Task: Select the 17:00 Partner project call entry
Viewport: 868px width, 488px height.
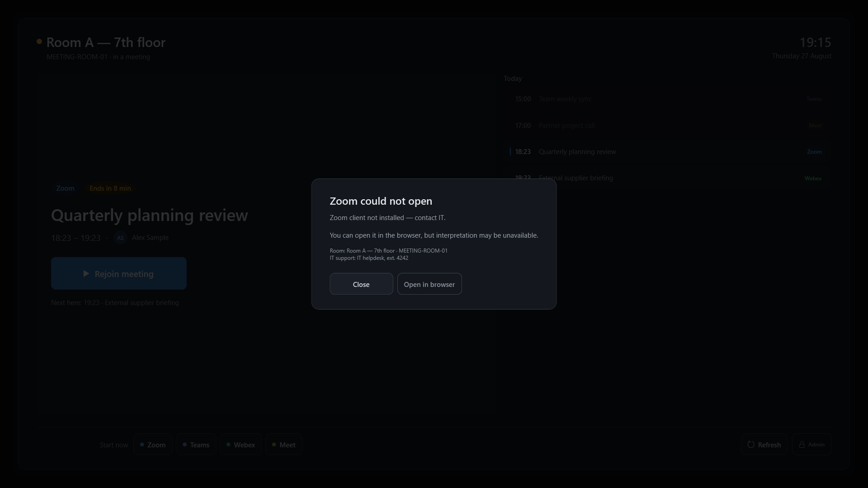Action: click(x=667, y=126)
